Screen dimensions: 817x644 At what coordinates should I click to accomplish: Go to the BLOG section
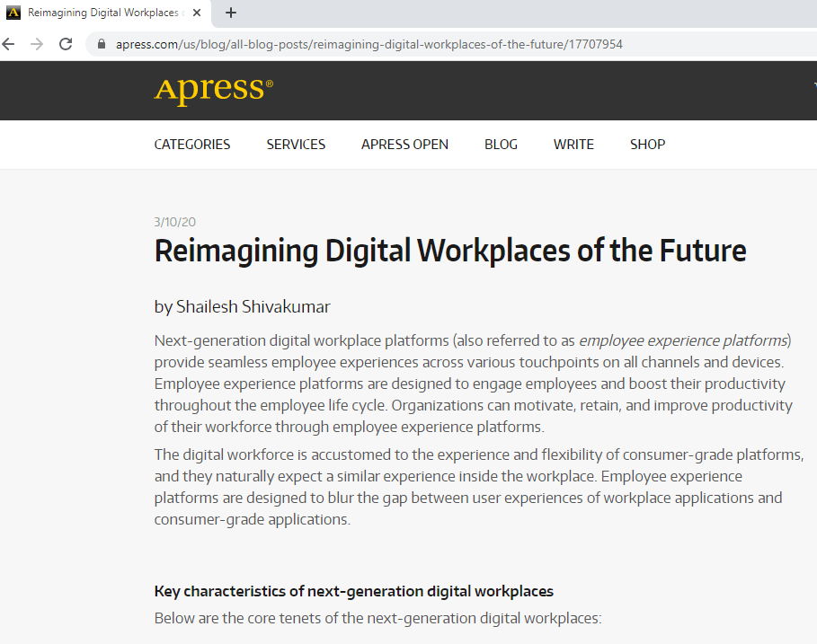pyautogui.click(x=501, y=145)
